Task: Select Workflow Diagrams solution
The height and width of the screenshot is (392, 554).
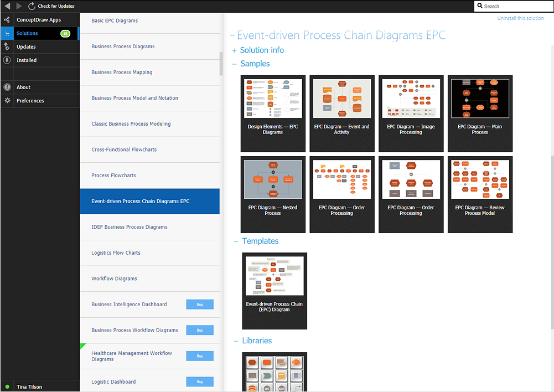Action: click(150, 279)
